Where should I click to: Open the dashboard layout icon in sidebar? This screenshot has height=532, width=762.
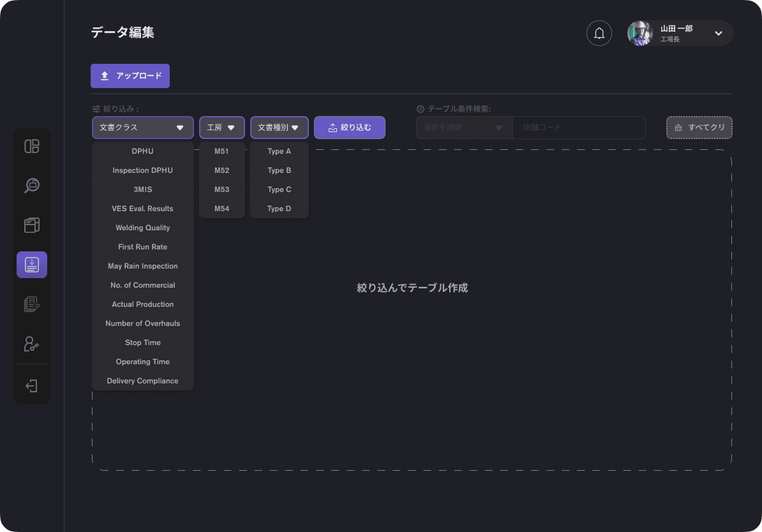(x=32, y=146)
